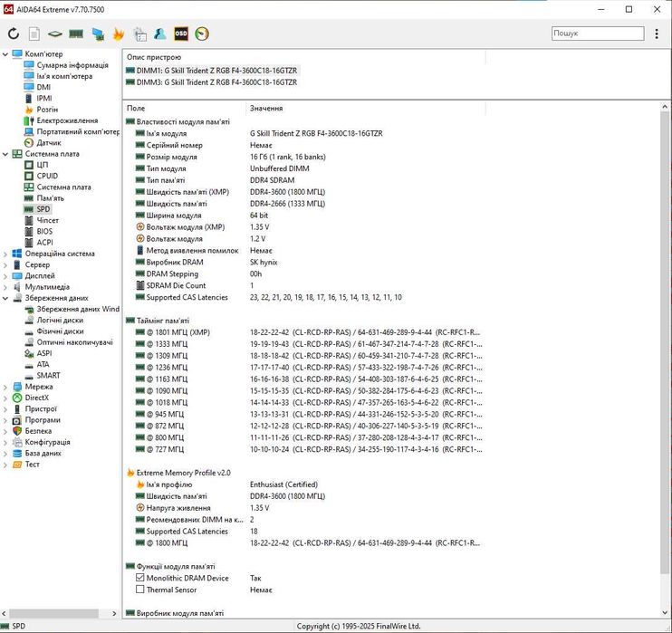This screenshot has height=633, width=672.
Task: Open the three-dot options menu
Action: (x=657, y=34)
